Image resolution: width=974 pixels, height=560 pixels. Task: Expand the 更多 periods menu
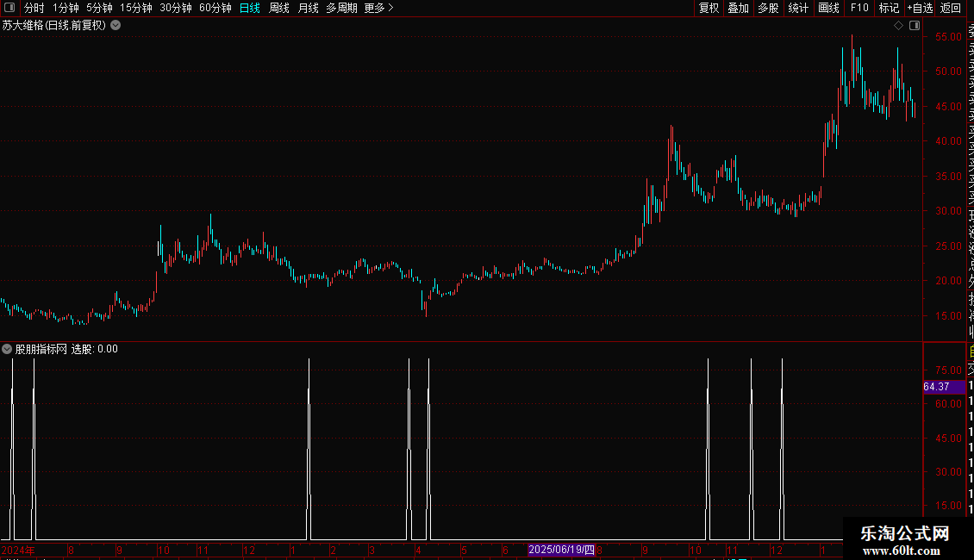pos(378,8)
